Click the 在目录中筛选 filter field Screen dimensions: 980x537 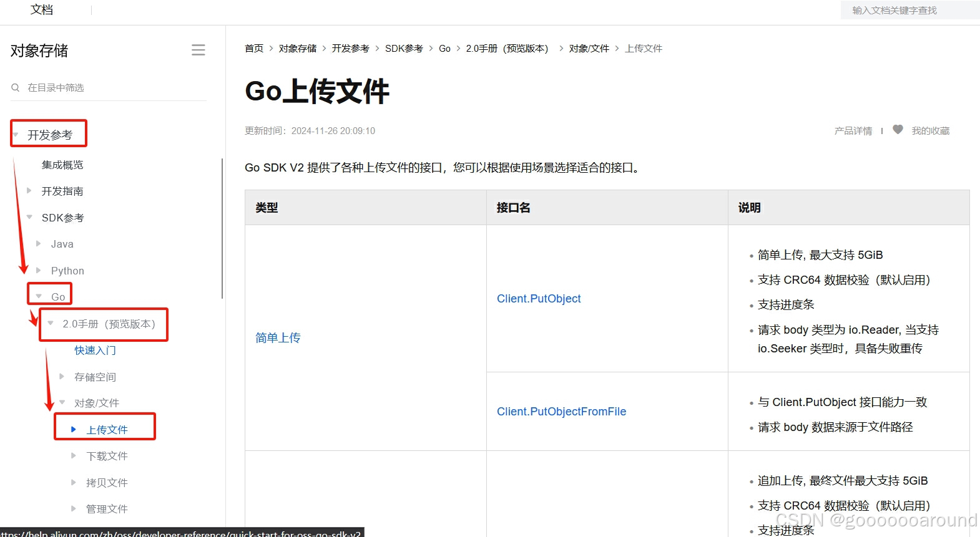109,87
